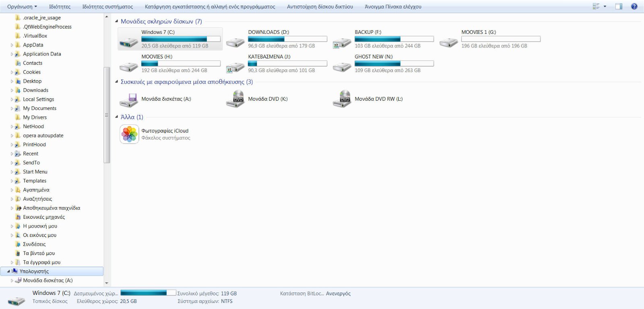
Task: Click the Η μουσική μου folder icon
Action: coord(18,226)
